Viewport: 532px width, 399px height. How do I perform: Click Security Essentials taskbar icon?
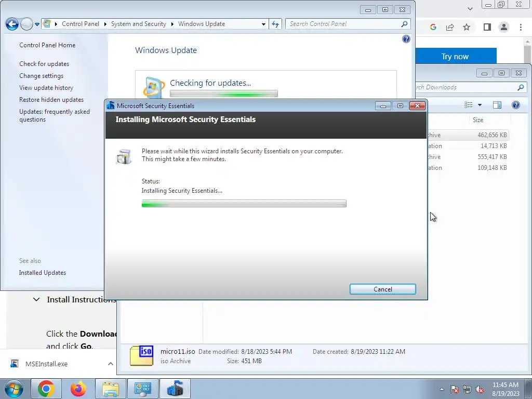coord(175,389)
